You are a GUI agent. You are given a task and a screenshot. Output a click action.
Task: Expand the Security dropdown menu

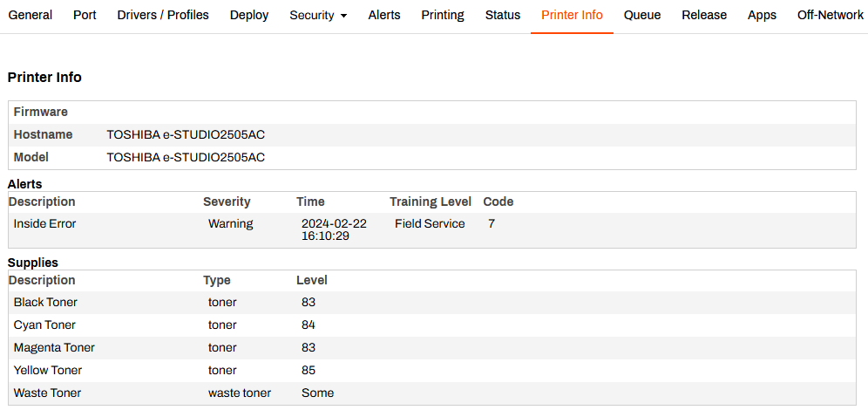tap(318, 16)
